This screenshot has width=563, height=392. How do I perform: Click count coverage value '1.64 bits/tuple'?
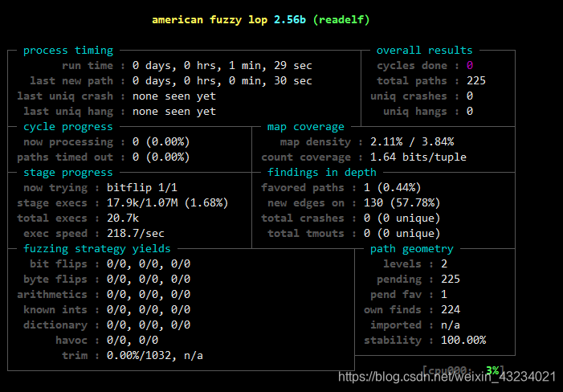(418, 157)
